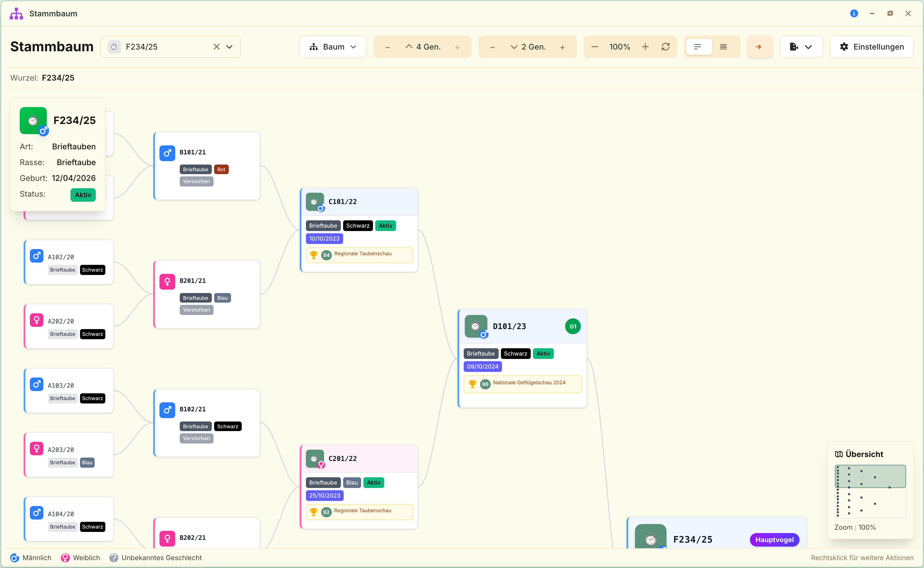
Task: Click the Übersicht minimap viewport
Action: point(870,476)
